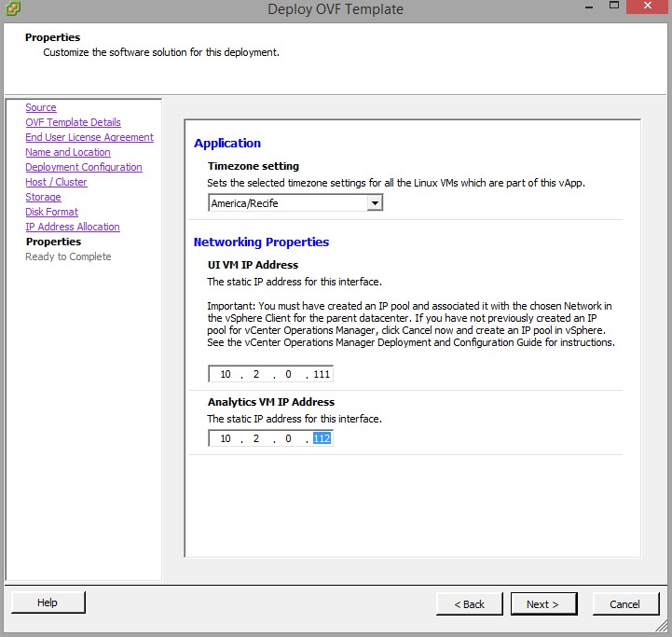Viewport: 672px width, 637px height.
Task: Go to the Host / Cluster step
Action: 56,183
